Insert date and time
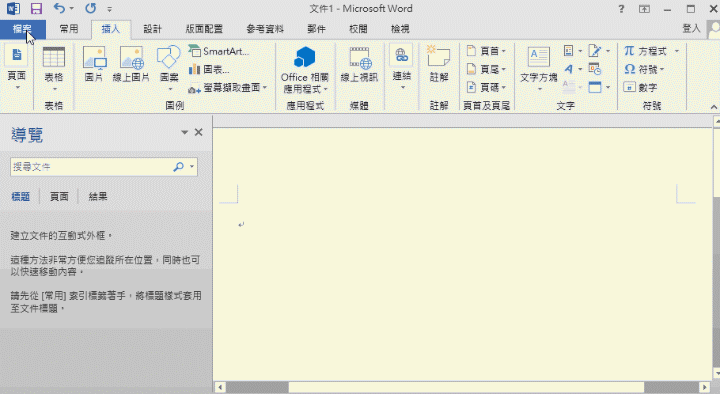720x394 pixels. pyautogui.click(x=595, y=69)
